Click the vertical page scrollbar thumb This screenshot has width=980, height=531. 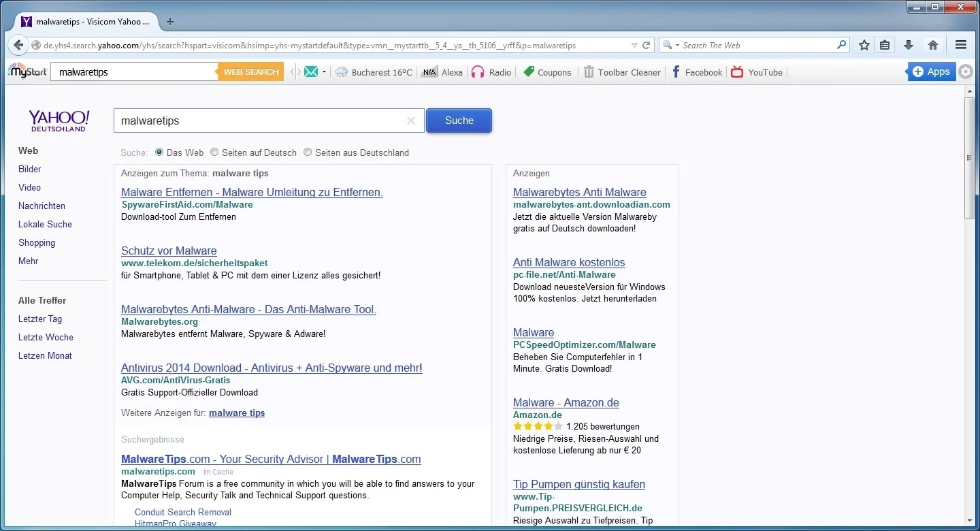(970, 158)
